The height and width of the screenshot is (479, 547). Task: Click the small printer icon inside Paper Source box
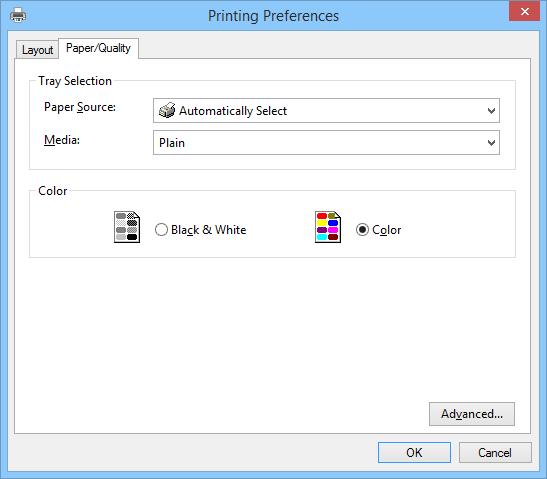pyautogui.click(x=167, y=110)
